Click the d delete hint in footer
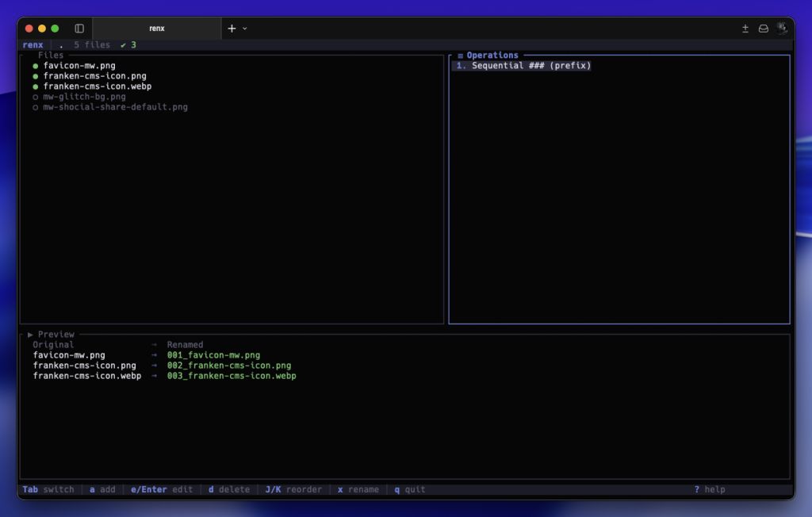812x517 pixels. coord(229,489)
